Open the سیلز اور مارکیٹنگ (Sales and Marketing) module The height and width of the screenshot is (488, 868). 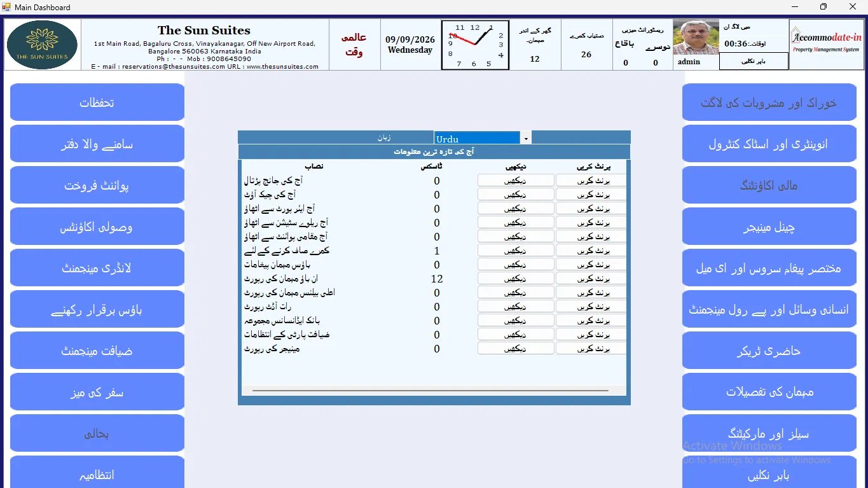769,433
